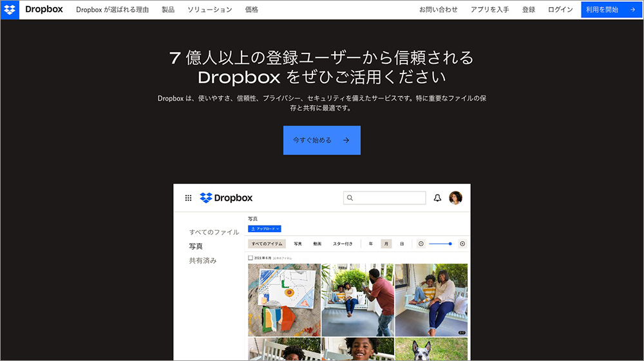
Task: Click the zoom-out circle icon left of slider
Action: pyautogui.click(x=421, y=244)
